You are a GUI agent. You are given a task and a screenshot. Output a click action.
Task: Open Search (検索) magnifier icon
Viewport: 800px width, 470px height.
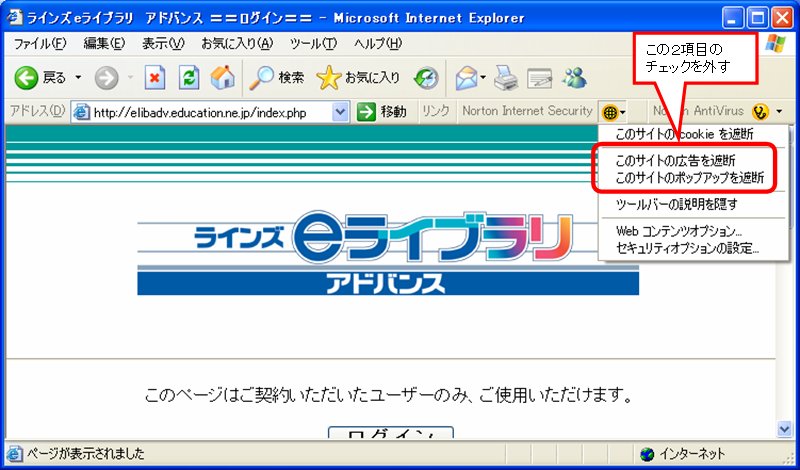click(261, 78)
